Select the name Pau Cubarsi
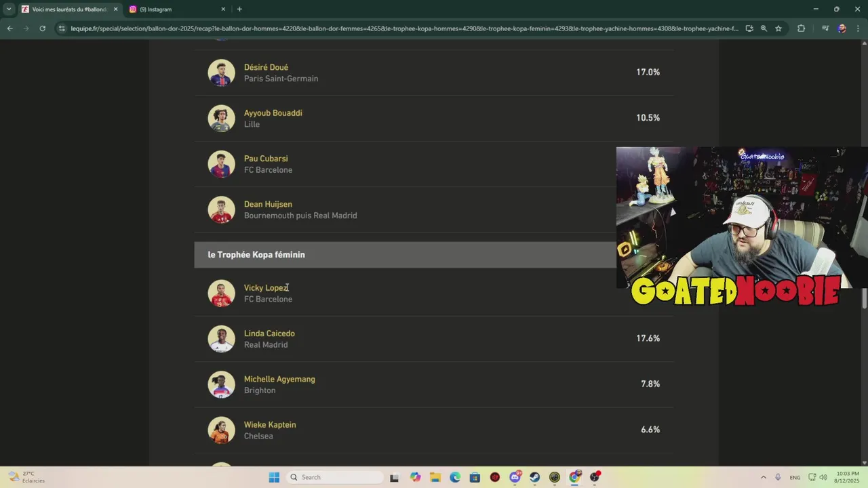 pos(266,159)
